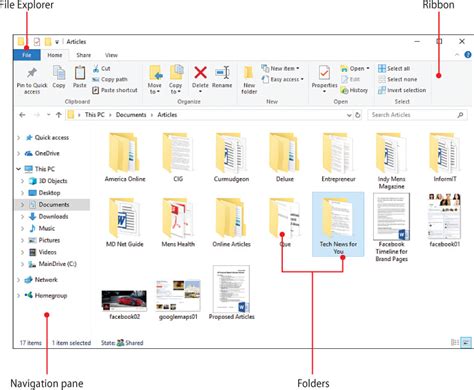Create a New folder from ribbon
This screenshot has height=390, width=474.
(249, 80)
